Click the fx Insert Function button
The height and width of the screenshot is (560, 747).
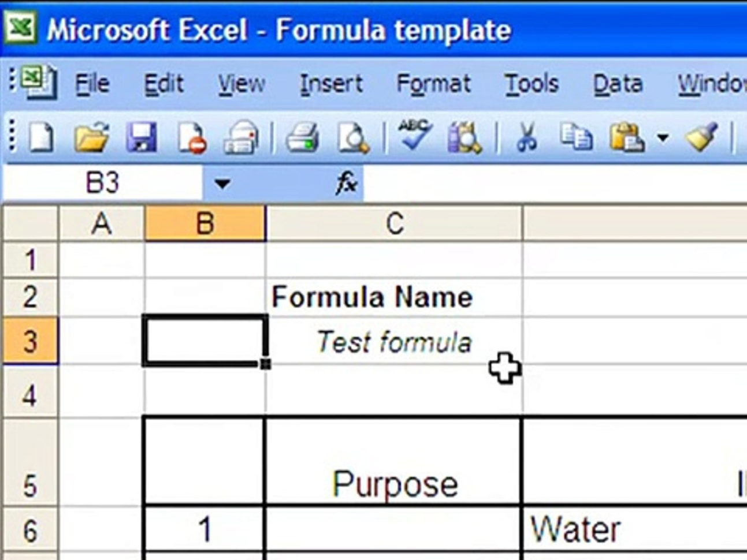346,184
